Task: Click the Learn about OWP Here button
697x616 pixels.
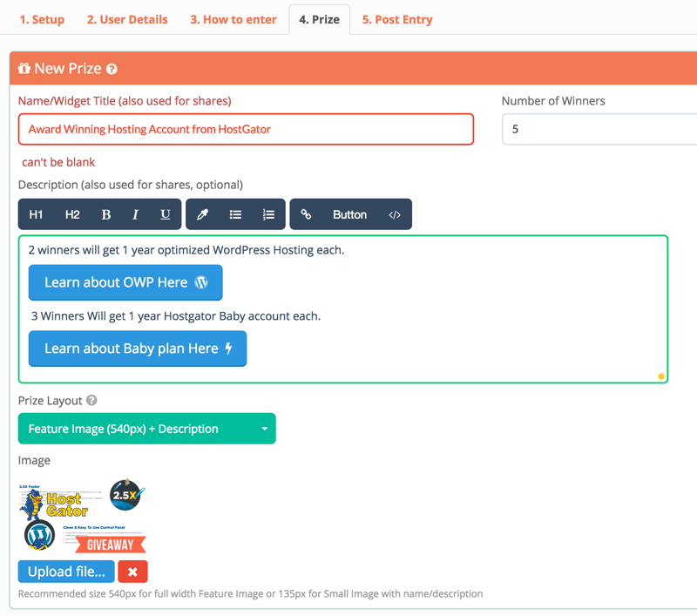Action: point(125,282)
